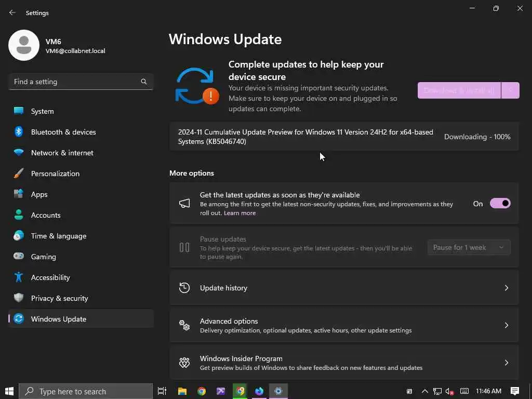Click the Windows Update sidebar icon
Image resolution: width=532 pixels, height=399 pixels.
[x=19, y=318]
